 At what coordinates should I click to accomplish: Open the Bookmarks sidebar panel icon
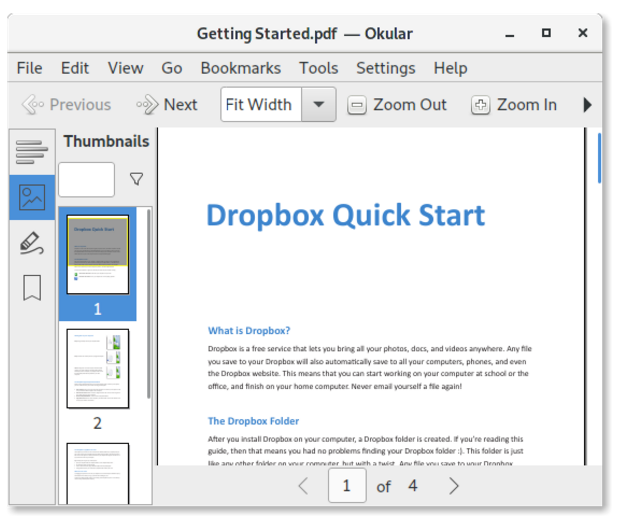32,288
